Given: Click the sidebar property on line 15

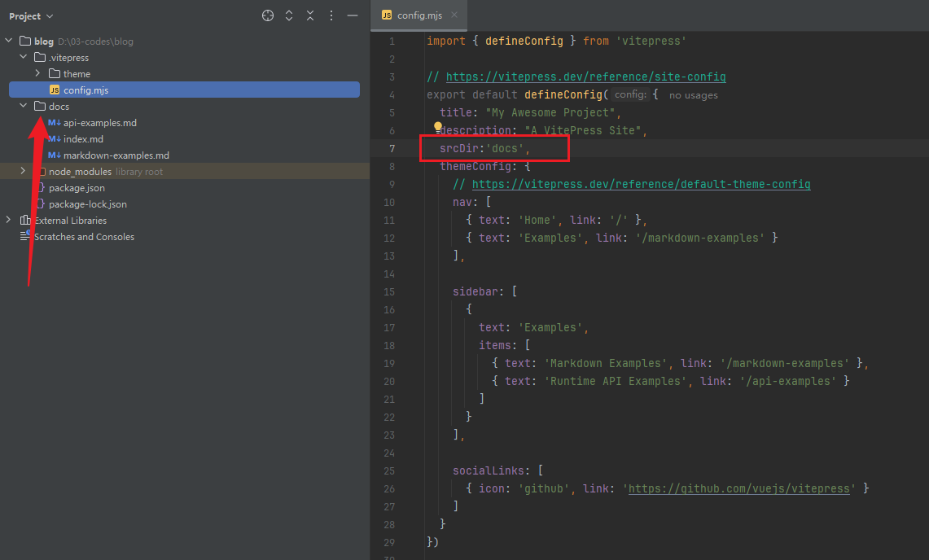Looking at the screenshot, I should coord(475,291).
